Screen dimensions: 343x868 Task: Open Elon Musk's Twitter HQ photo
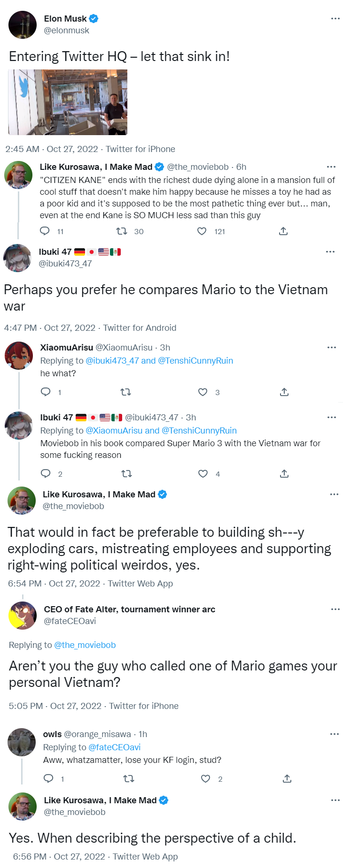(68, 102)
